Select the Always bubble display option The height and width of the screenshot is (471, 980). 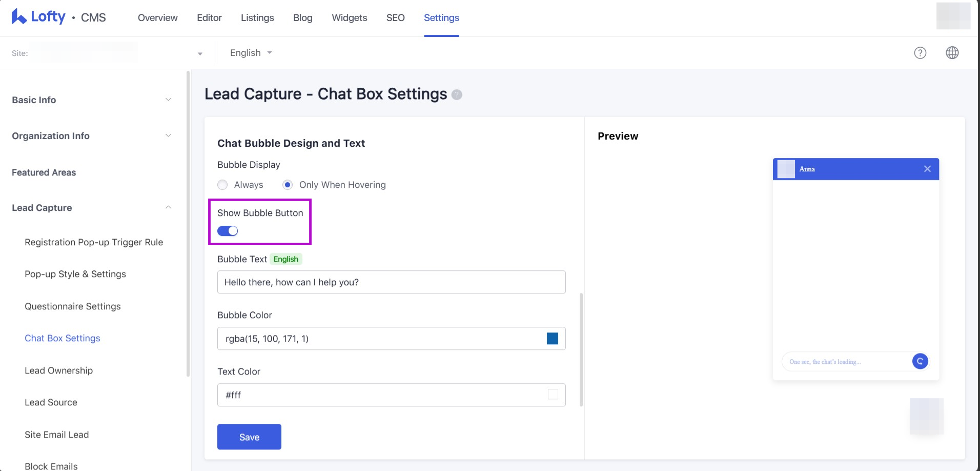[222, 185]
